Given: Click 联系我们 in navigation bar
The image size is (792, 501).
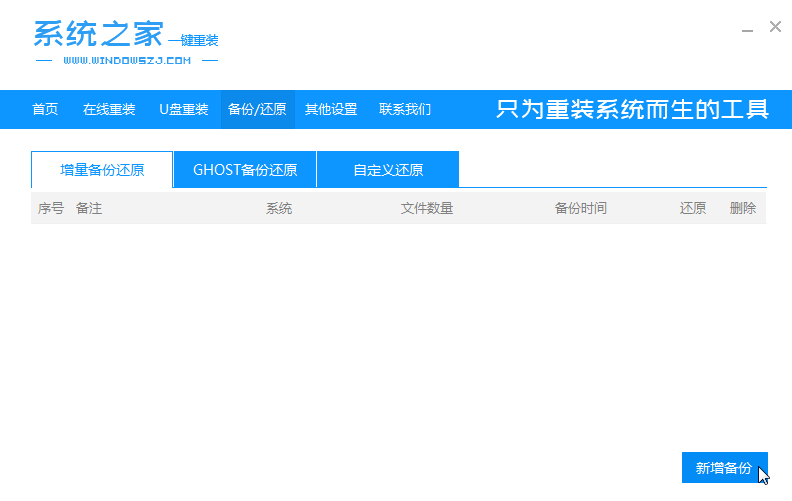Looking at the screenshot, I should (x=405, y=109).
